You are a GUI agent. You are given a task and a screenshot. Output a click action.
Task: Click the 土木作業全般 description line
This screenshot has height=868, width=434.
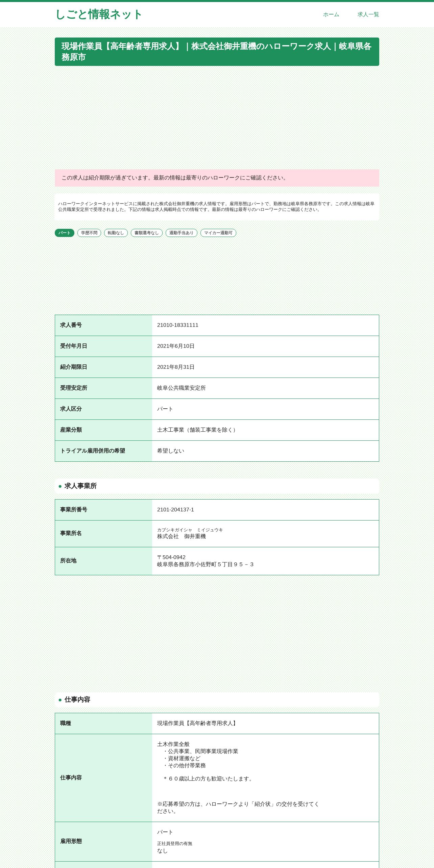[173, 744]
